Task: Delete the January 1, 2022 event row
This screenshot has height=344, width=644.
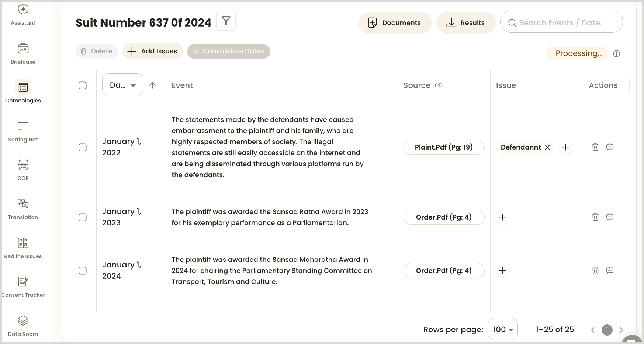Action: pyautogui.click(x=595, y=147)
